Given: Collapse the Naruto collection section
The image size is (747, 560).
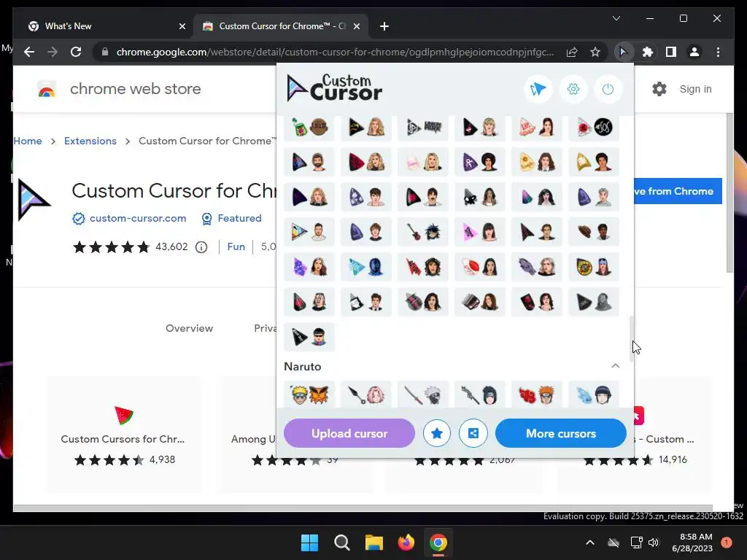Looking at the screenshot, I should click(615, 366).
